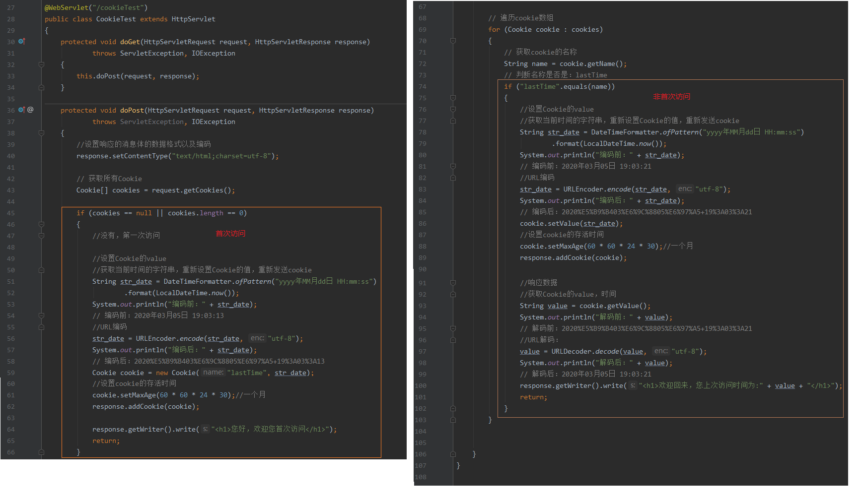Viewport: 862px width, 504px height.
Task: Click the "lastTime" string on line 59
Action: [x=247, y=373]
